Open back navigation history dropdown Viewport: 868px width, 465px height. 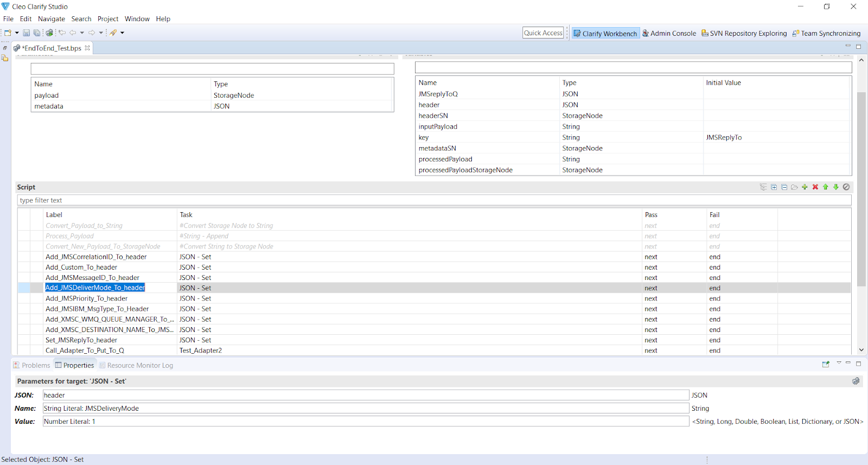(82, 33)
